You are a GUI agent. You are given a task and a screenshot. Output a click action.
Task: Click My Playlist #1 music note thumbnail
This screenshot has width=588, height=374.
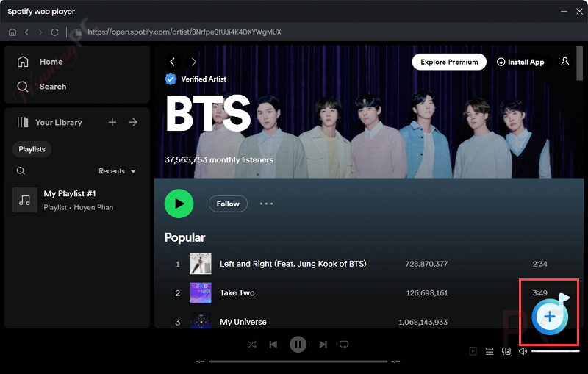click(25, 200)
